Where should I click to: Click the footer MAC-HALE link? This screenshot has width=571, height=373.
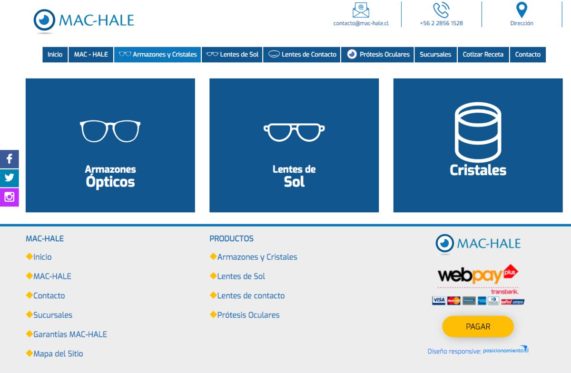tap(52, 276)
